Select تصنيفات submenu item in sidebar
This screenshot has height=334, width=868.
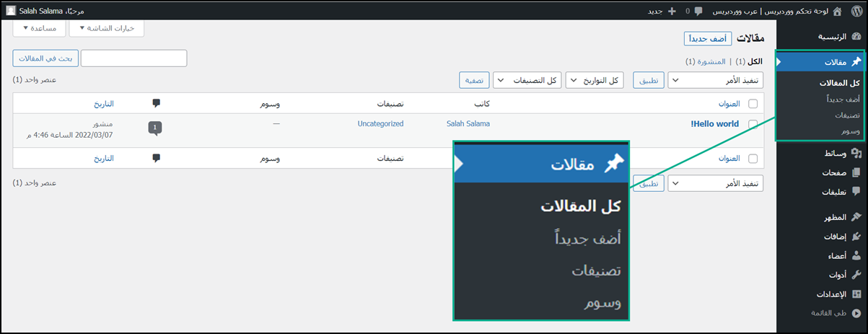847,115
